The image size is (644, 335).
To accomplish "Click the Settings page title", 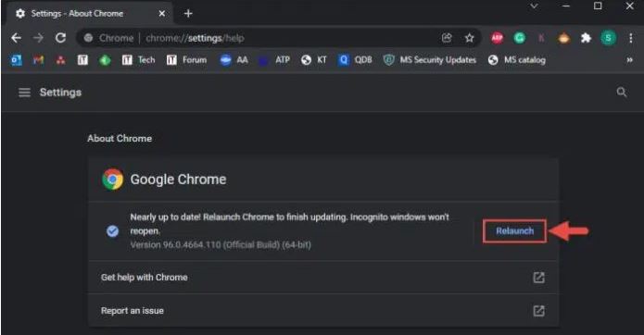I will [60, 93].
